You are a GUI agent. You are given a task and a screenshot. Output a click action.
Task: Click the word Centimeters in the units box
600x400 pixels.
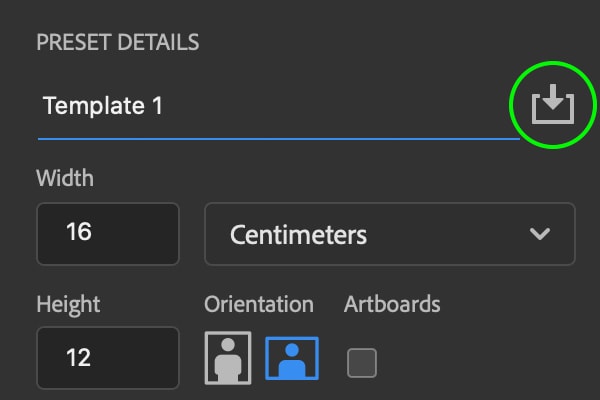298,235
